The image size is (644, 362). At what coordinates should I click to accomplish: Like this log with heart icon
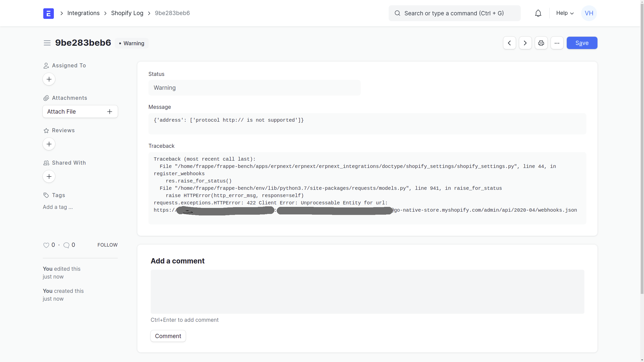46,245
